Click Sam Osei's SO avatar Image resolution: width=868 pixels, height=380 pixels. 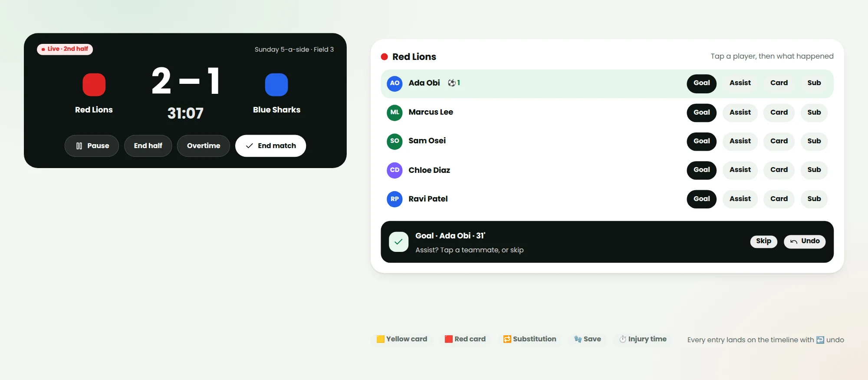[x=395, y=141]
